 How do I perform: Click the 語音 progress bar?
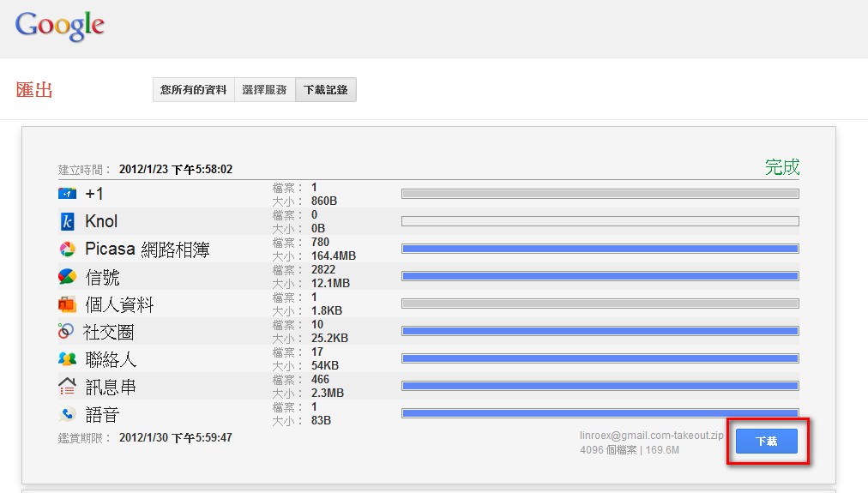pyautogui.click(x=600, y=413)
